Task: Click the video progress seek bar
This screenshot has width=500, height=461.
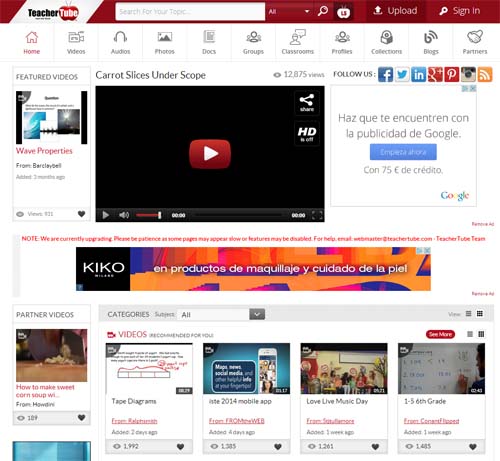Action: [238, 215]
